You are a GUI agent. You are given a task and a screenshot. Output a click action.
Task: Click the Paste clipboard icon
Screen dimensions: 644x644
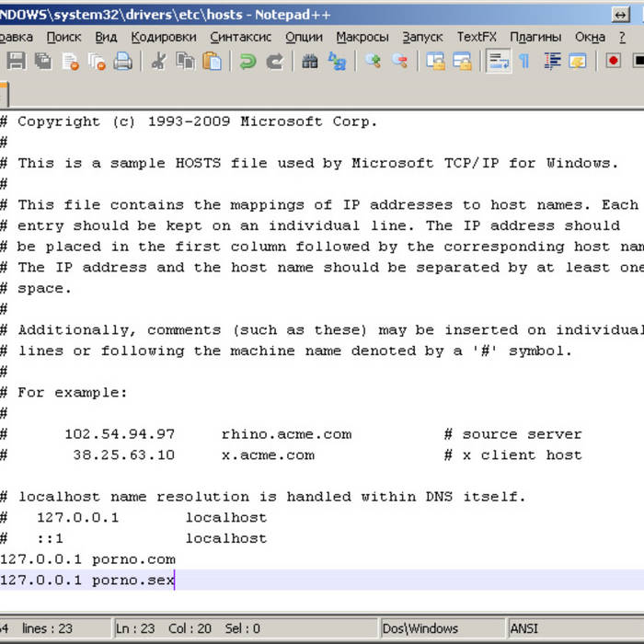pos(213,62)
